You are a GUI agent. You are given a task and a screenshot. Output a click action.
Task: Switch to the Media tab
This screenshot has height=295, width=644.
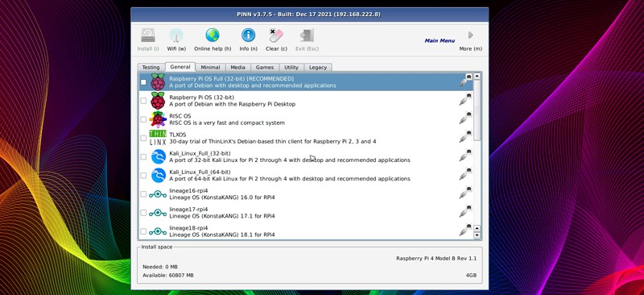click(x=237, y=68)
